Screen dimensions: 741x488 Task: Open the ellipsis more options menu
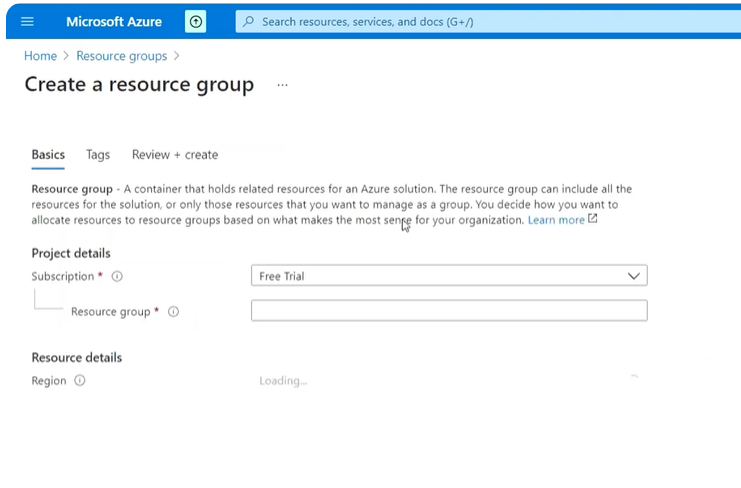(283, 85)
